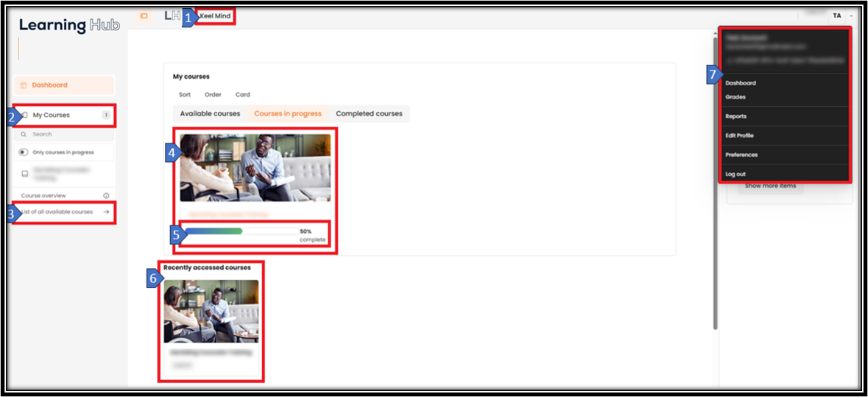Select Log out in the user menu
Image resolution: width=868 pixels, height=397 pixels.
[x=735, y=175]
